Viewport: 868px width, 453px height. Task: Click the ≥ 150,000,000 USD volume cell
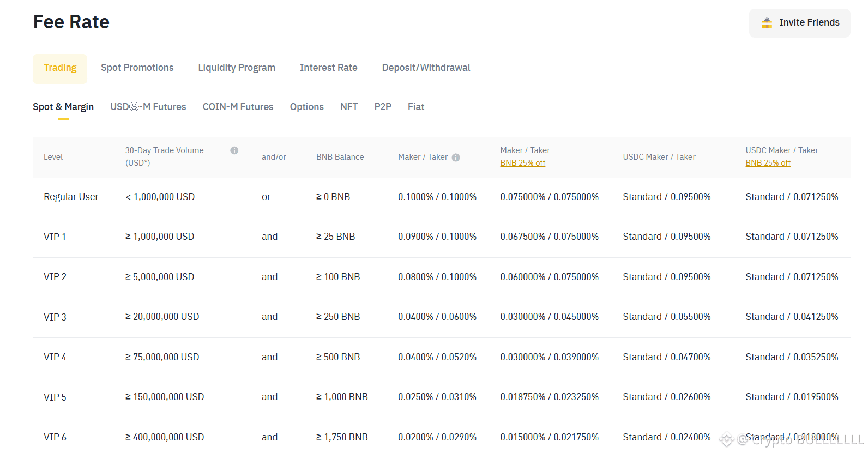[x=165, y=397]
